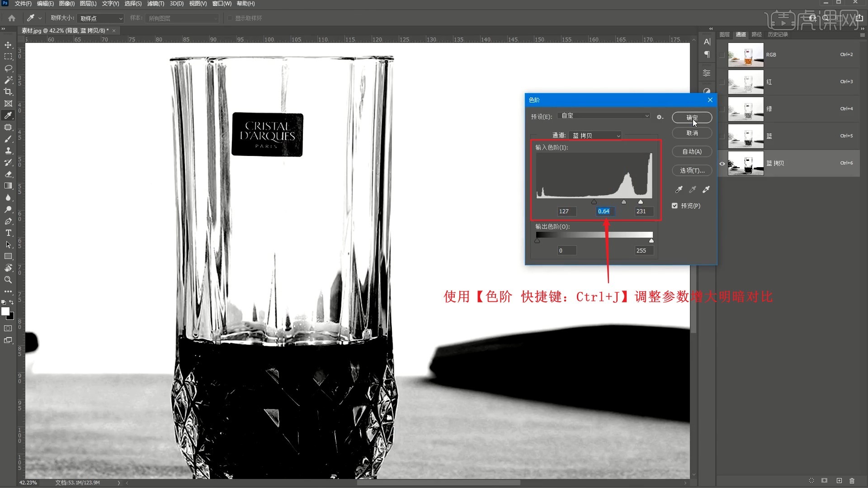Open the sample size dropdown
868x488 pixels.
[x=101, y=18]
